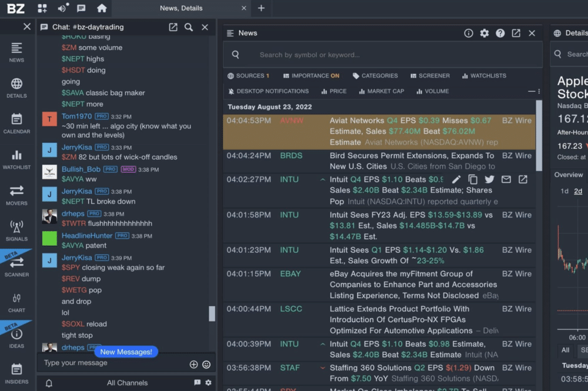This screenshot has width=588, height=391.
Task: Open News in the left sidebar
Action: pos(16,52)
